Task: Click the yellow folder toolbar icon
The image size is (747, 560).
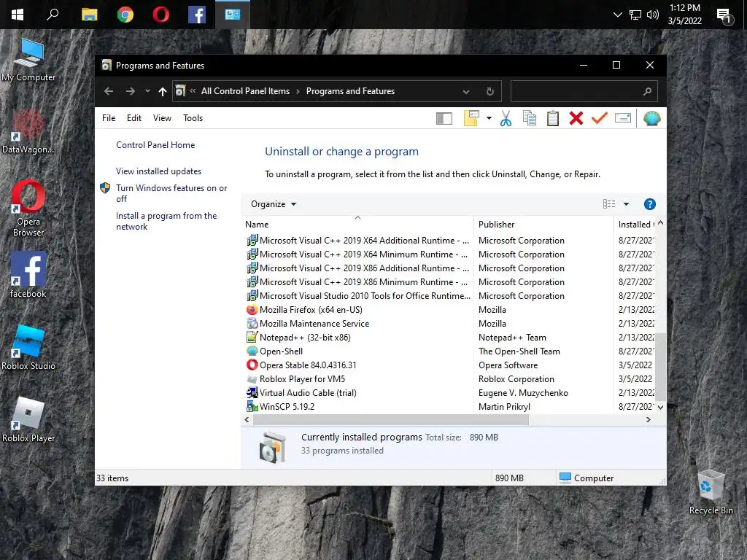Action: coord(471,118)
